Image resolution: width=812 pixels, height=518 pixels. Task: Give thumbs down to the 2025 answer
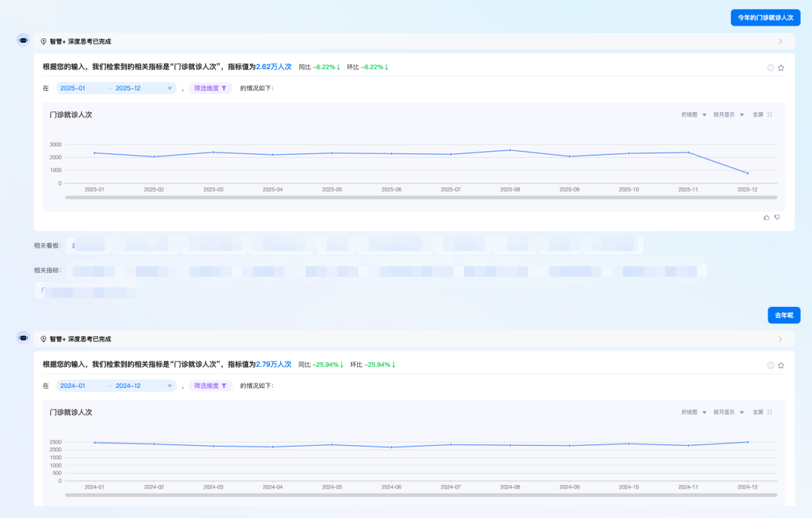click(777, 217)
